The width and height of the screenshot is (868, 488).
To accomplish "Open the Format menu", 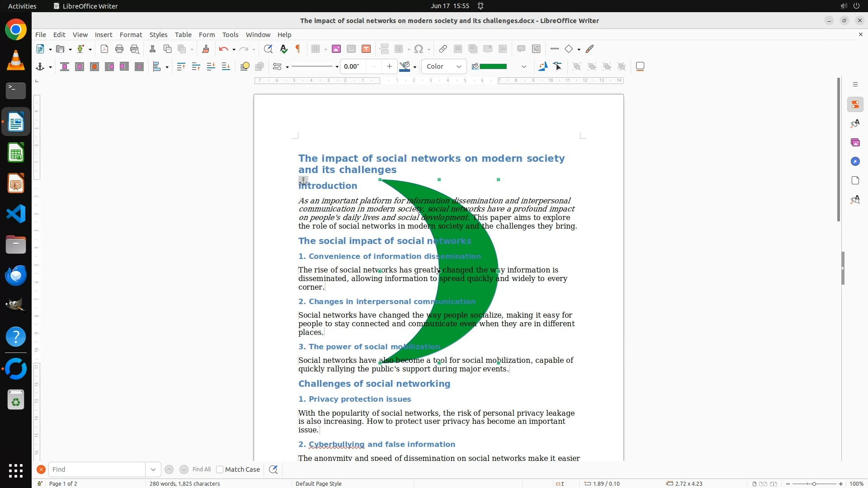I will tap(131, 35).
